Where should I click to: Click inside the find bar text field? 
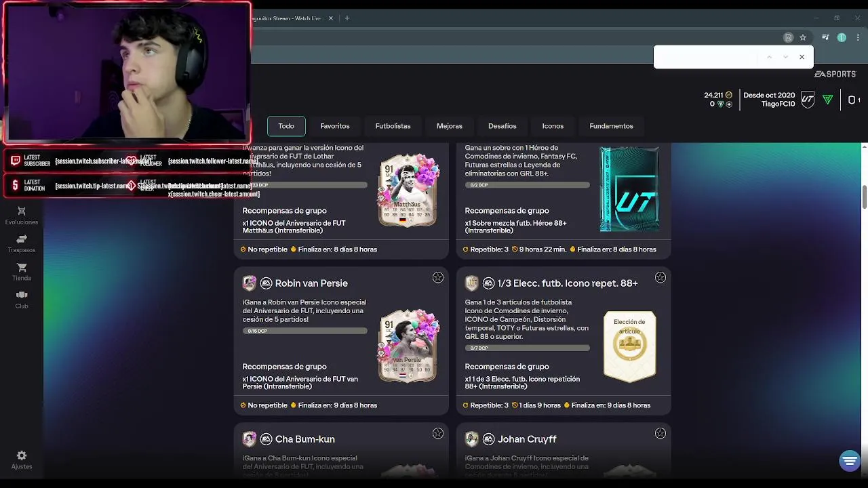(x=705, y=57)
